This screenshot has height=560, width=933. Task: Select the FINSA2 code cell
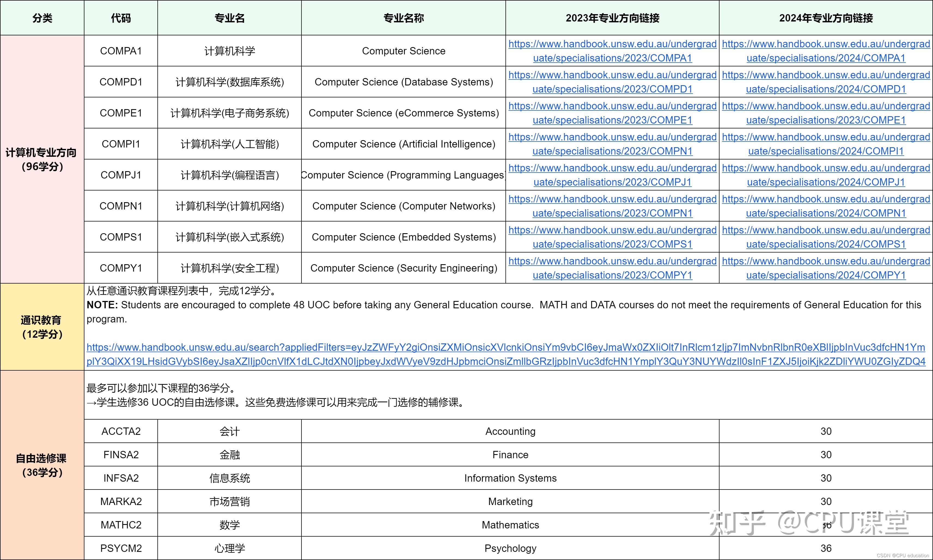tap(121, 454)
